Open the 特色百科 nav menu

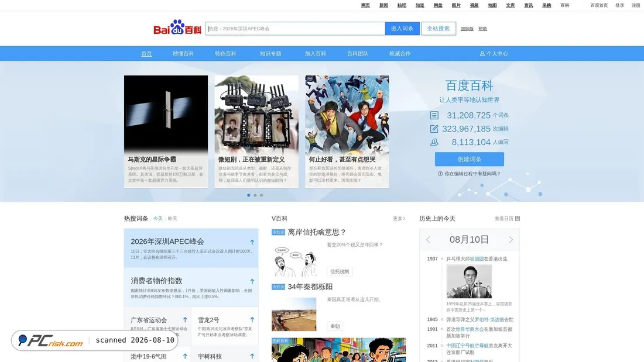pyautogui.click(x=225, y=54)
